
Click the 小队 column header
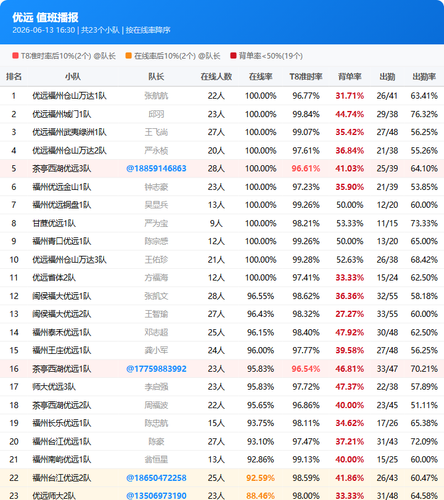pyautogui.click(x=73, y=77)
